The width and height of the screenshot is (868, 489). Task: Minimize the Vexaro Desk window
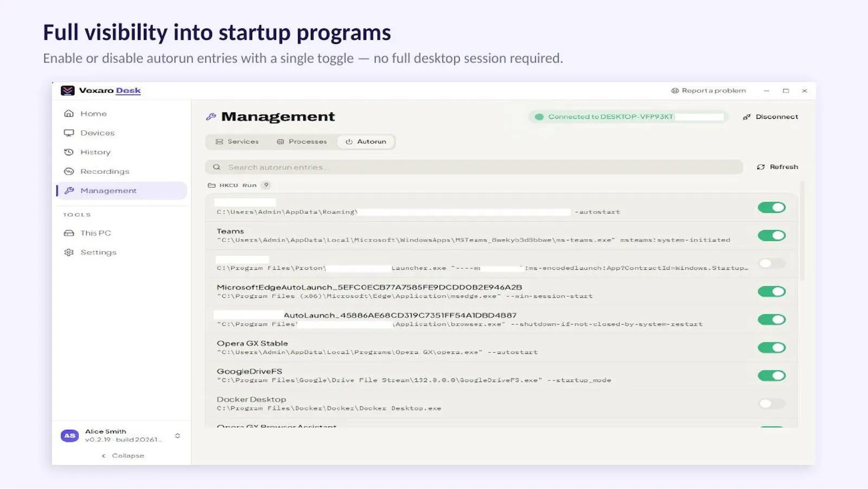pyautogui.click(x=766, y=91)
